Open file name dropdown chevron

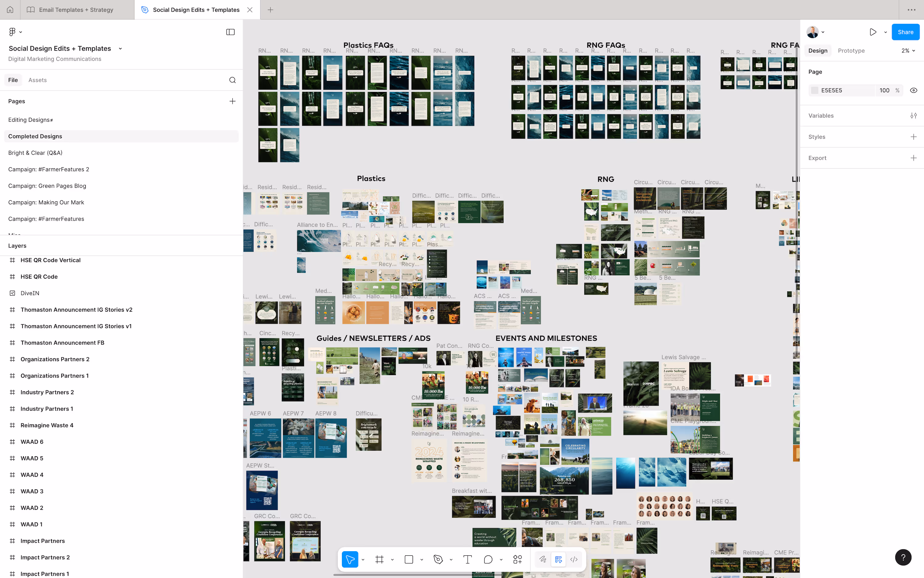[120, 48]
